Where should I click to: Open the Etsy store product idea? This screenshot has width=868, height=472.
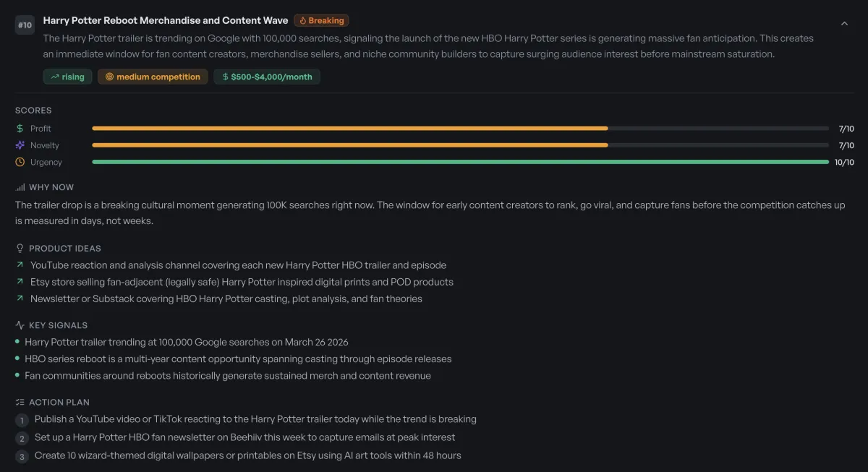click(x=242, y=282)
